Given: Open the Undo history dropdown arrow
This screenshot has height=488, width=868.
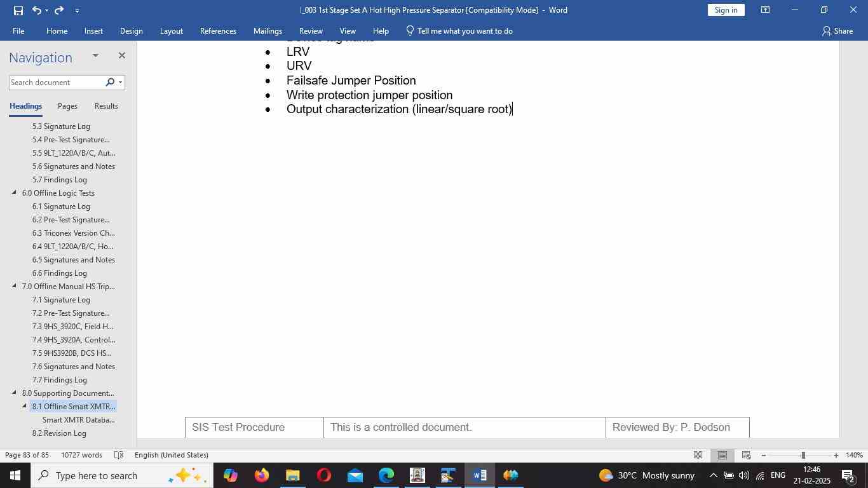Looking at the screenshot, I should point(46,10).
